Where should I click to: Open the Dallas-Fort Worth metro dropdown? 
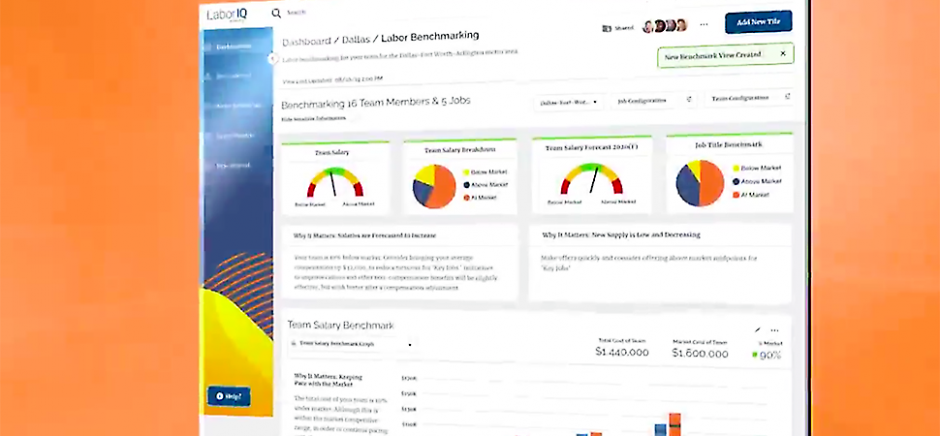(x=572, y=102)
